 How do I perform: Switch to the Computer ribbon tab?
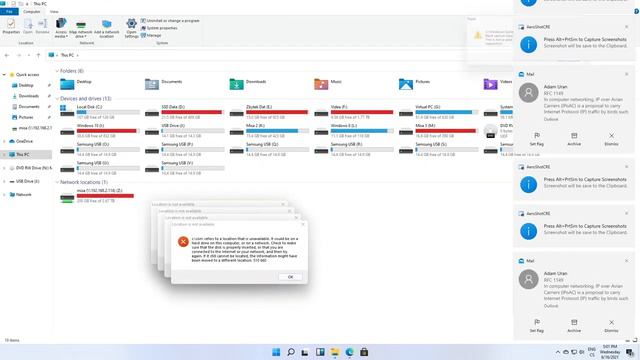[31, 11]
